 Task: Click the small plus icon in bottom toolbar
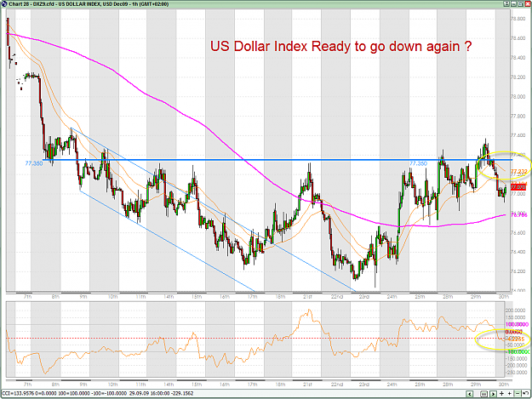point(510,394)
